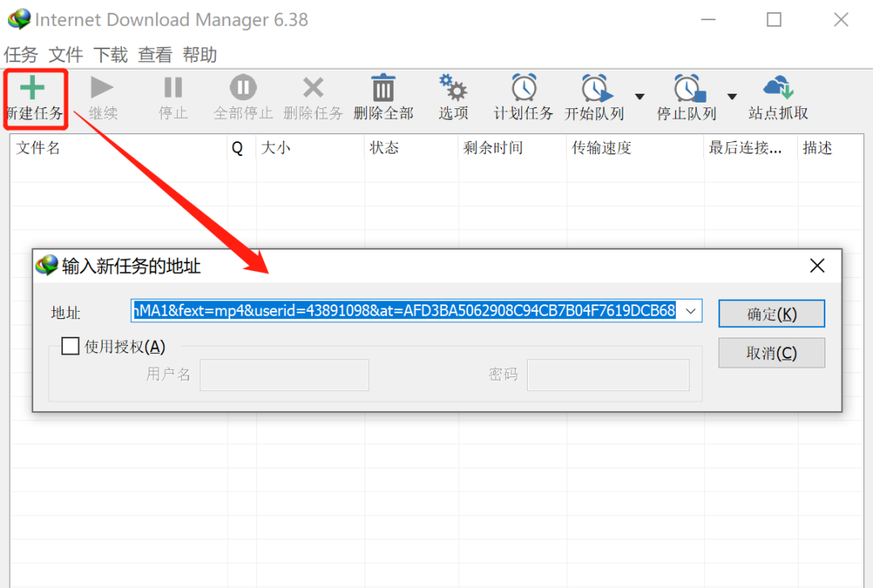This screenshot has height=588, width=873.
Task: Click the Q column header
Action: 242,148
